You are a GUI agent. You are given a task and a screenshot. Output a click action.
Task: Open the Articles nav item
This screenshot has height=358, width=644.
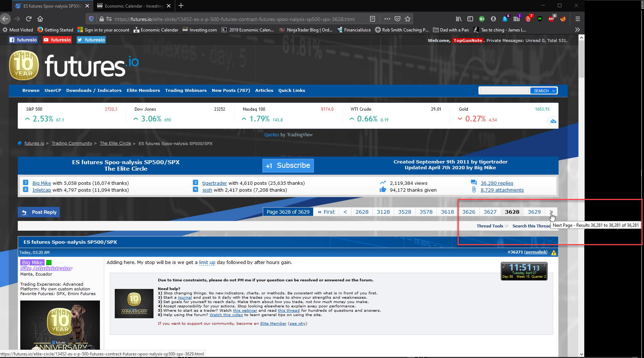click(x=264, y=90)
